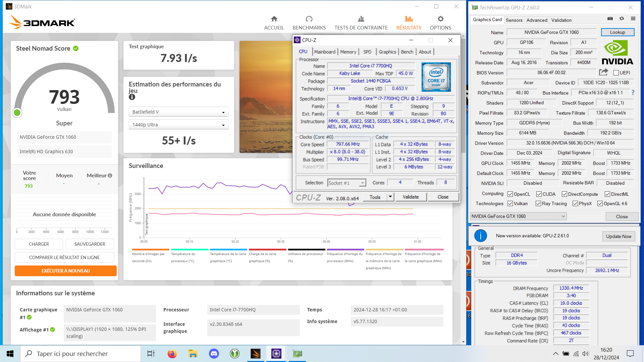This screenshot has height=362, width=644.
Task: Open the Tests de contrainte chart icon
Action: coord(361,19)
